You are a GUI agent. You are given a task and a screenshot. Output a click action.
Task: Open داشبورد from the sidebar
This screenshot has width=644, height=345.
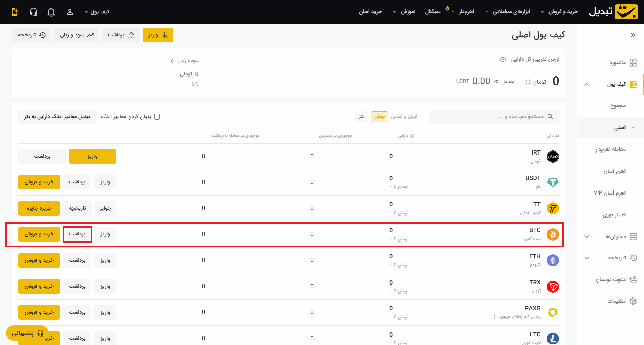tap(617, 63)
